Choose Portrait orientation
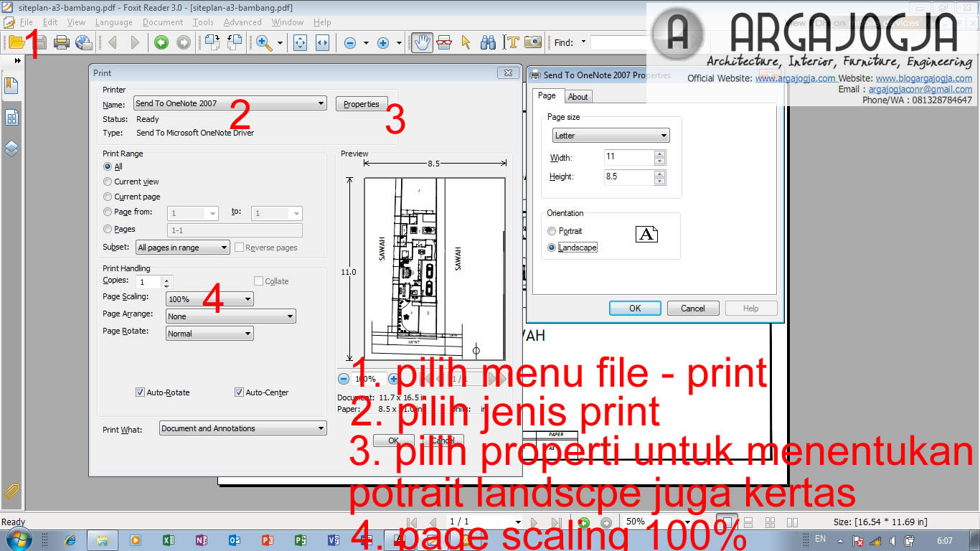This screenshot has height=551, width=980. [551, 231]
